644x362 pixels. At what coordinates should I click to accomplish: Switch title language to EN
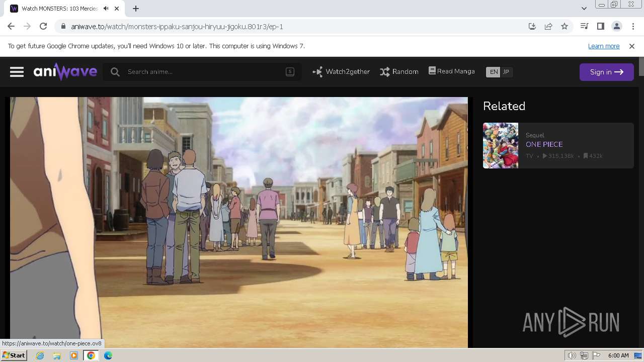tap(494, 72)
